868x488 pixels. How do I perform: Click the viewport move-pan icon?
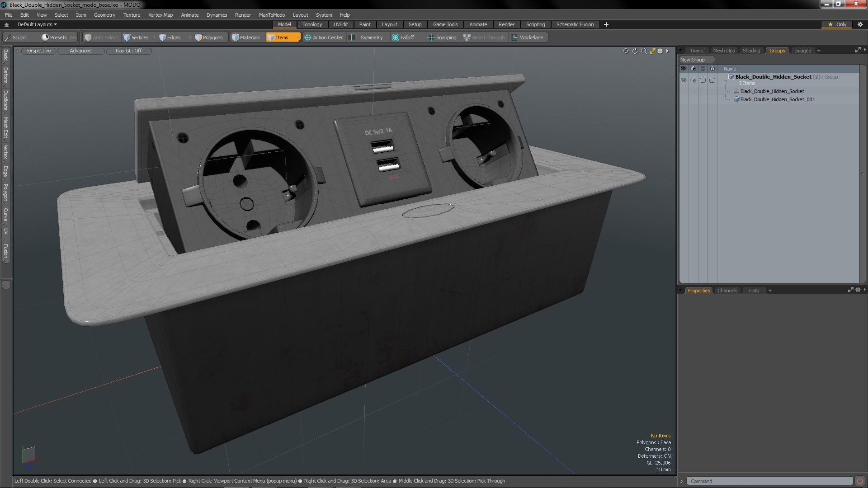(x=626, y=51)
